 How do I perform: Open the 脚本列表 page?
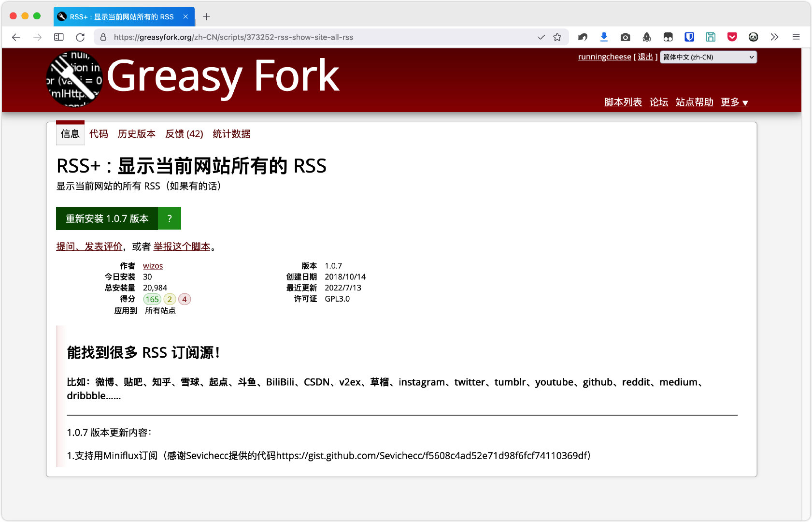click(x=623, y=102)
